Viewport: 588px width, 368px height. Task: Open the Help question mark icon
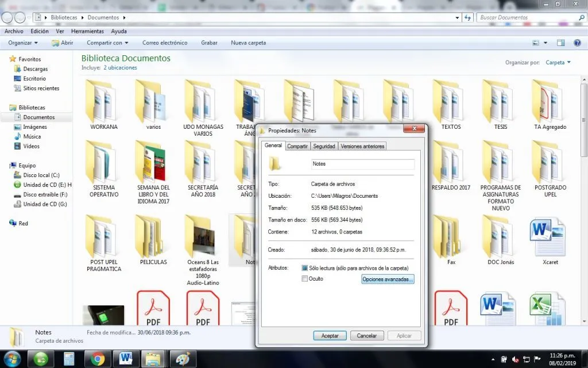(577, 42)
